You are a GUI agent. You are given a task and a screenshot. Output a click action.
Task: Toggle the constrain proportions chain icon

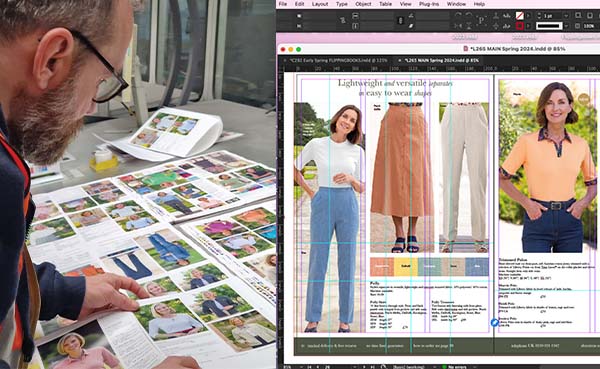coord(401,21)
